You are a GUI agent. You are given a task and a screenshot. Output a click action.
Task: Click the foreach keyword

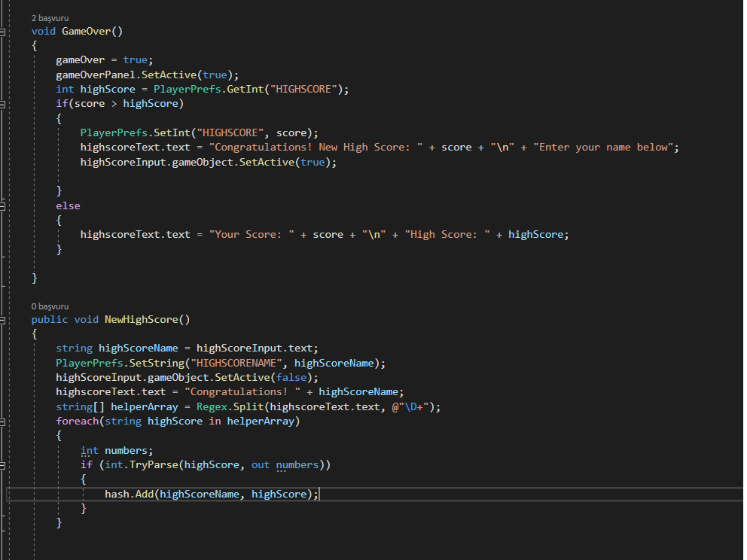(x=77, y=422)
